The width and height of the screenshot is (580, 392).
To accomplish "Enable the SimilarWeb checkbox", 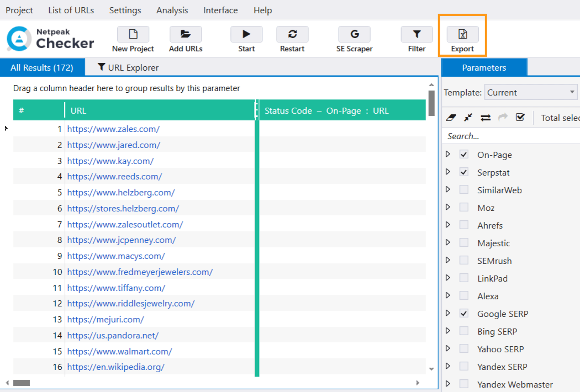I will click(464, 190).
